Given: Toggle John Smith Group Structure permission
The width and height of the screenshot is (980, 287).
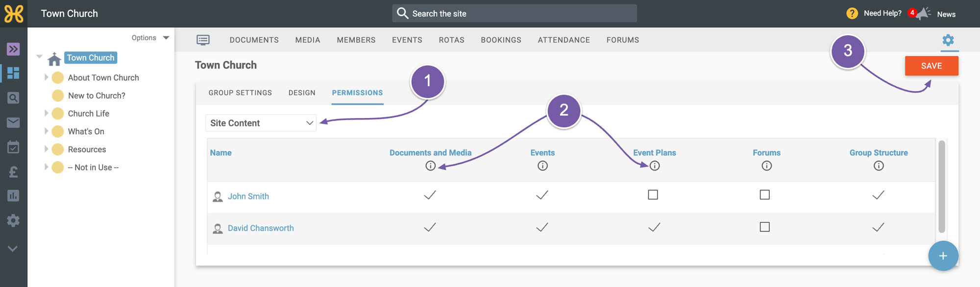Looking at the screenshot, I should 878,195.
